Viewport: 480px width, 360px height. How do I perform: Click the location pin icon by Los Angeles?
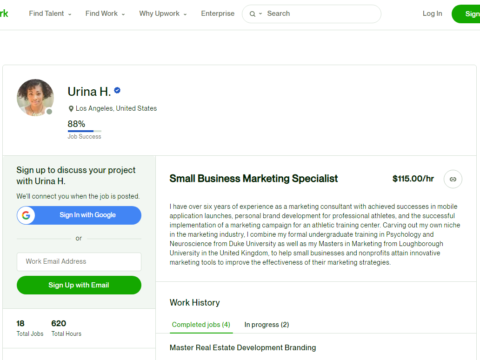(71, 109)
